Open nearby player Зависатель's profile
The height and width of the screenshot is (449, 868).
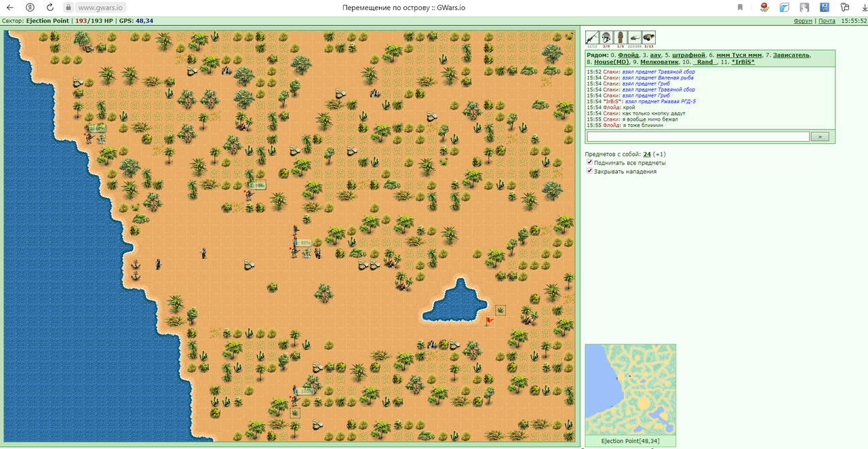790,54
